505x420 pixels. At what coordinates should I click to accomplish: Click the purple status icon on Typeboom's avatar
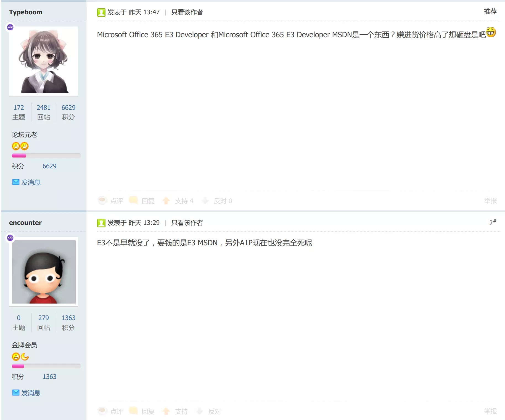(x=10, y=27)
